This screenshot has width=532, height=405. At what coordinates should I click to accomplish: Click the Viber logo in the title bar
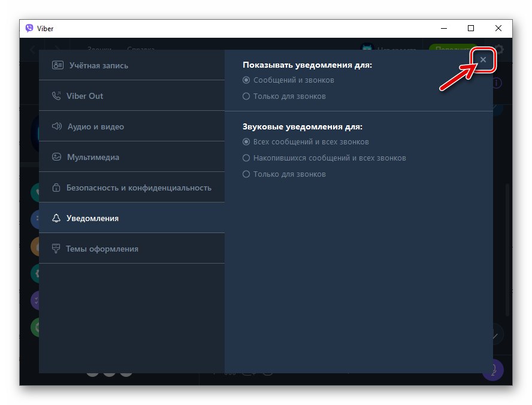pyautogui.click(x=29, y=28)
